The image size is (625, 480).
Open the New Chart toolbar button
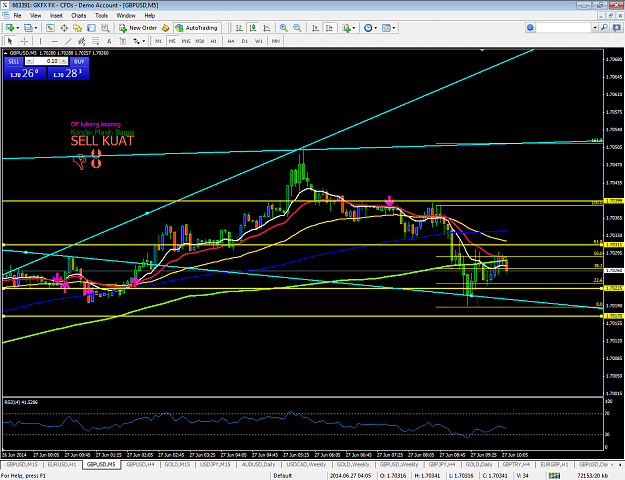10,28
